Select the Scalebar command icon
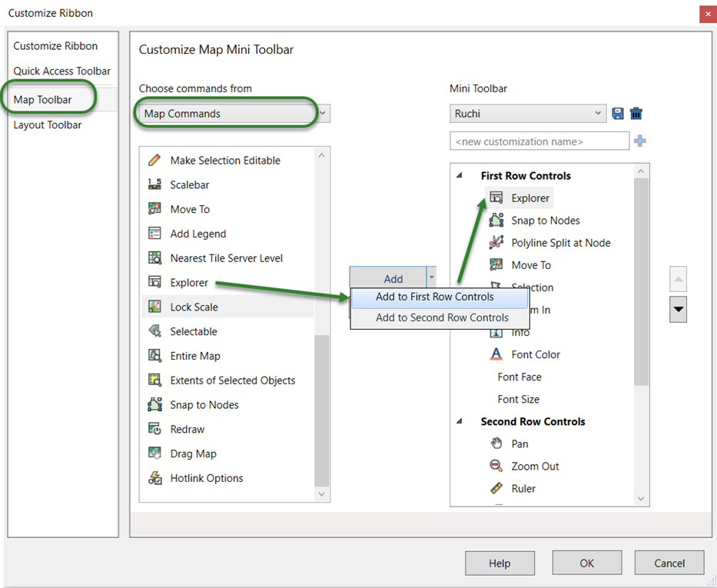Screen dimensions: 717x588 click(155, 184)
